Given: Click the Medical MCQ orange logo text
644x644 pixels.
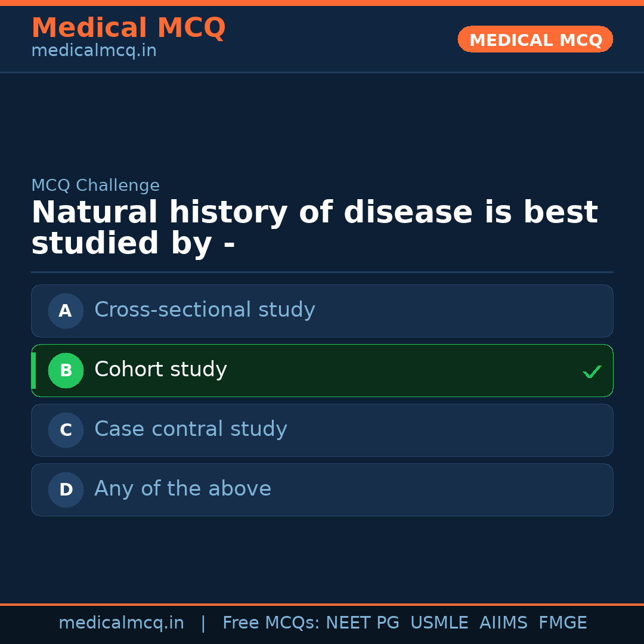Looking at the screenshot, I should coord(128,27).
